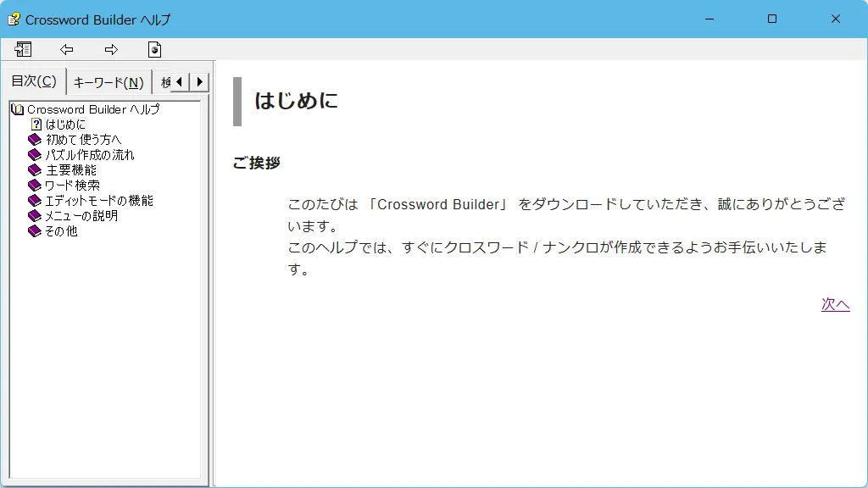Close the Crossword Builder ヘルプ window
The height and width of the screenshot is (488, 868).
pos(836,19)
